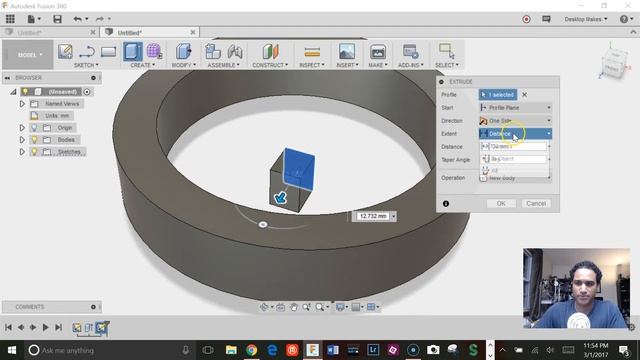Open the Desktop Makes account dropdown
This screenshot has width=640, height=360.
[x=586, y=19]
